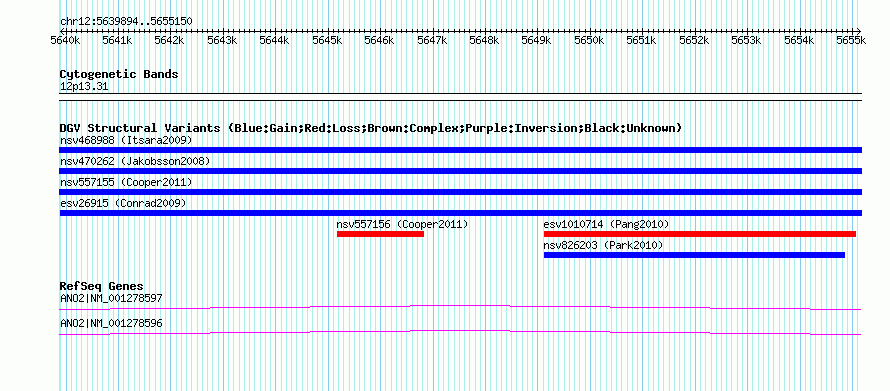Click the esv1010714 (Pang2010) label

[607, 224]
